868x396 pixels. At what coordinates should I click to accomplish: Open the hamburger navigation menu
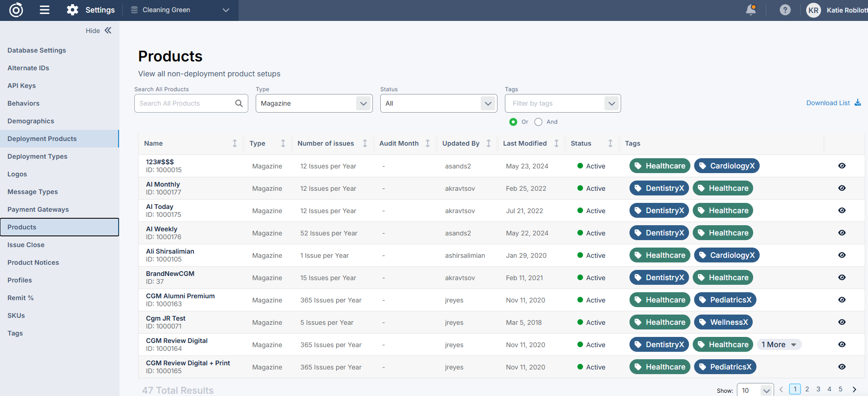(45, 10)
